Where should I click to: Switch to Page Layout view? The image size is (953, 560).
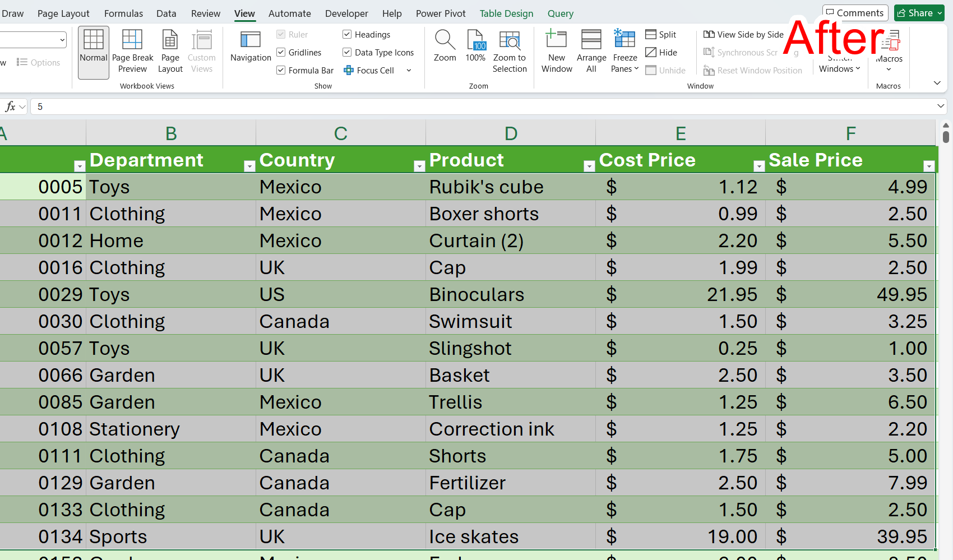tap(170, 53)
